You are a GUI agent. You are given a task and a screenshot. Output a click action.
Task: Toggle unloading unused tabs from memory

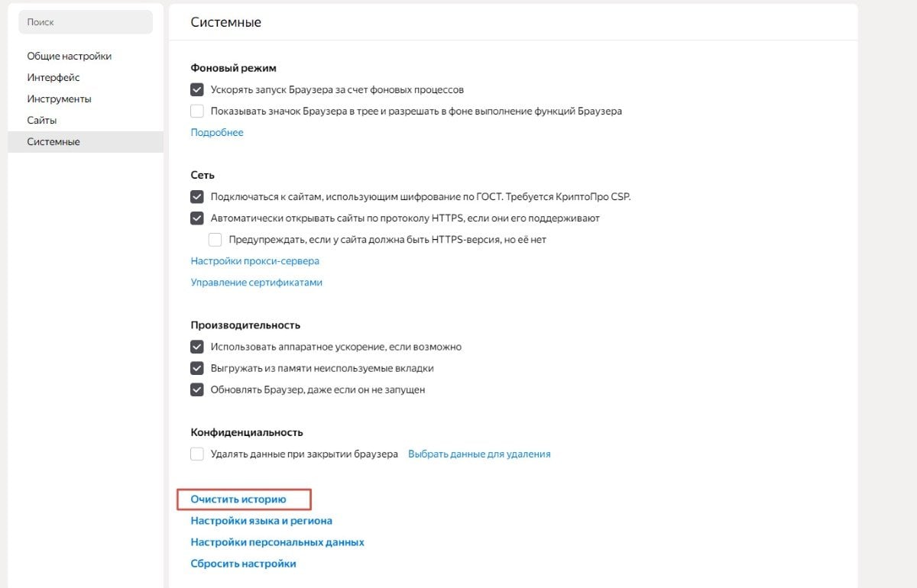[197, 368]
